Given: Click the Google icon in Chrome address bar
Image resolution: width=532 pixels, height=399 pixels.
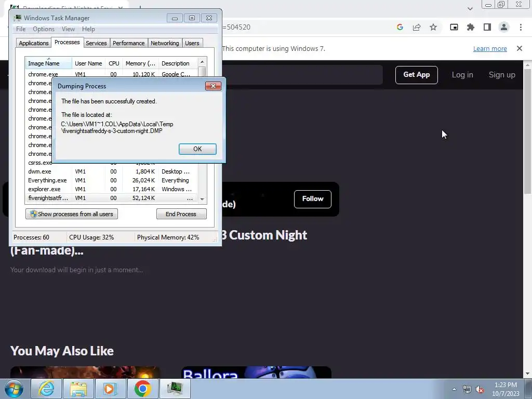Looking at the screenshot, I should [400, 27].
